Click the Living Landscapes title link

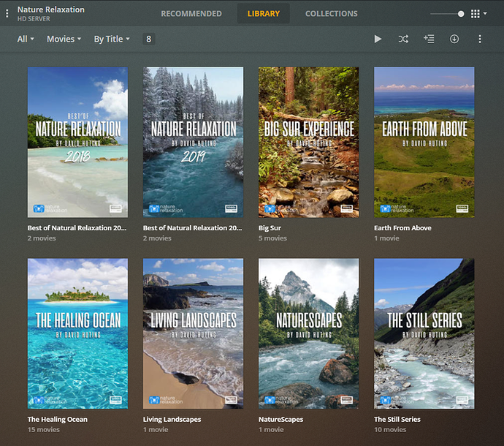172,419
